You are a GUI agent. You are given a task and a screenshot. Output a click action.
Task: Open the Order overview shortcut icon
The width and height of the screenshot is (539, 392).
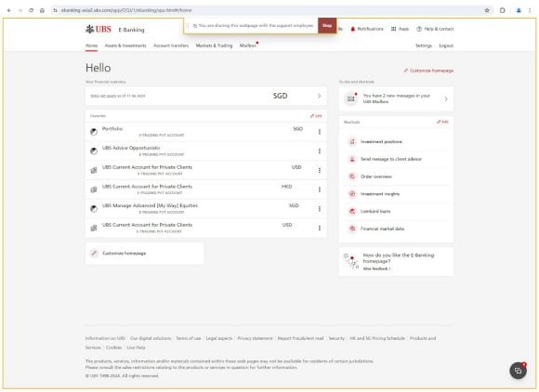click(352, 176)
